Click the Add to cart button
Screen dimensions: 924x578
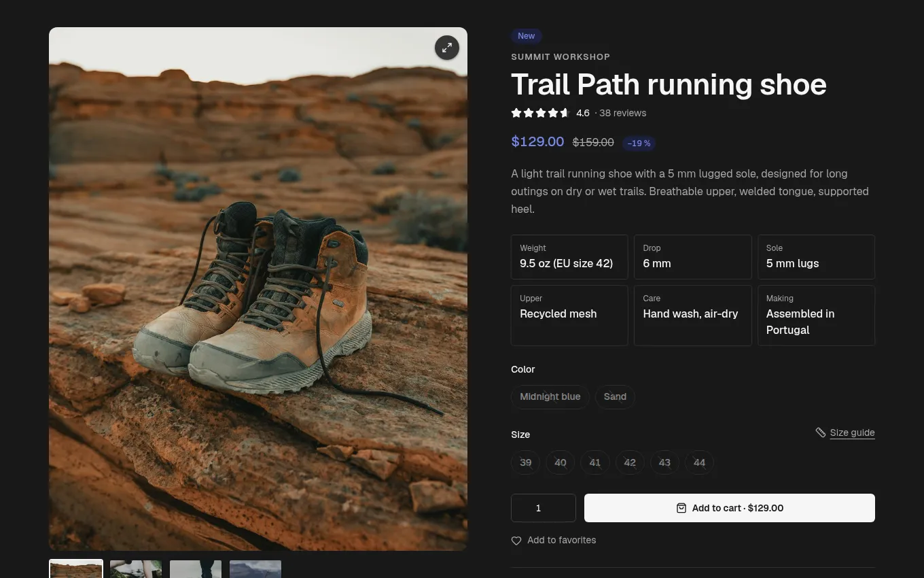(x=730, y=508)
